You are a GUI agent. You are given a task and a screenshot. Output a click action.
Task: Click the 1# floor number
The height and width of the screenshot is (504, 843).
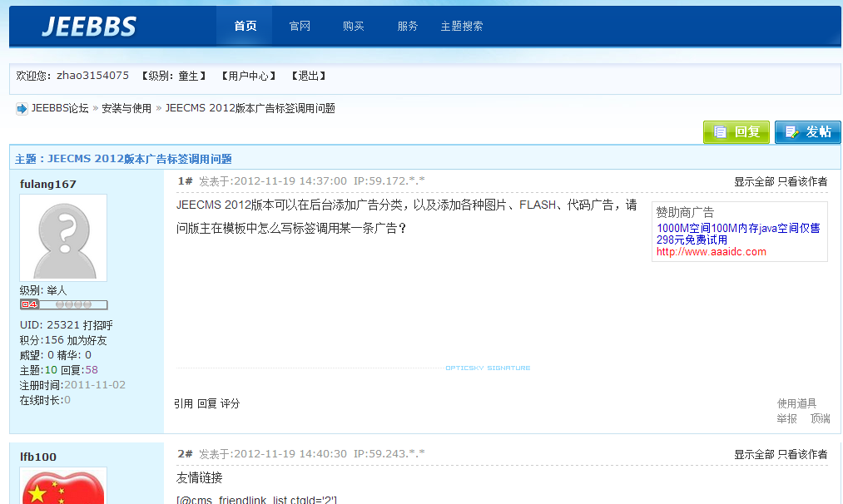(x=185, y=181)
